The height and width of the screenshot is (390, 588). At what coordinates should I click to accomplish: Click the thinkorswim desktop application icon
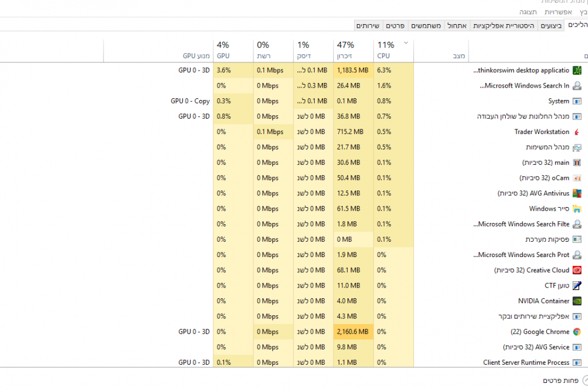pyautogui.click(x=577, y=70)
